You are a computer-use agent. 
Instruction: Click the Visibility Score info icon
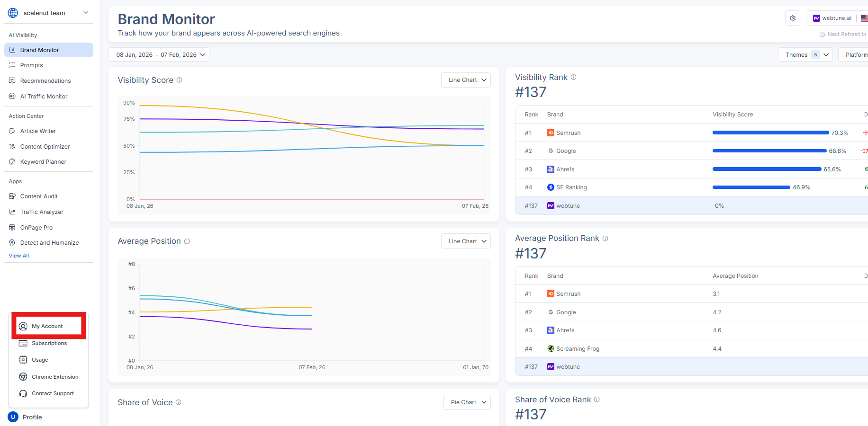click(x=180, y=80)
